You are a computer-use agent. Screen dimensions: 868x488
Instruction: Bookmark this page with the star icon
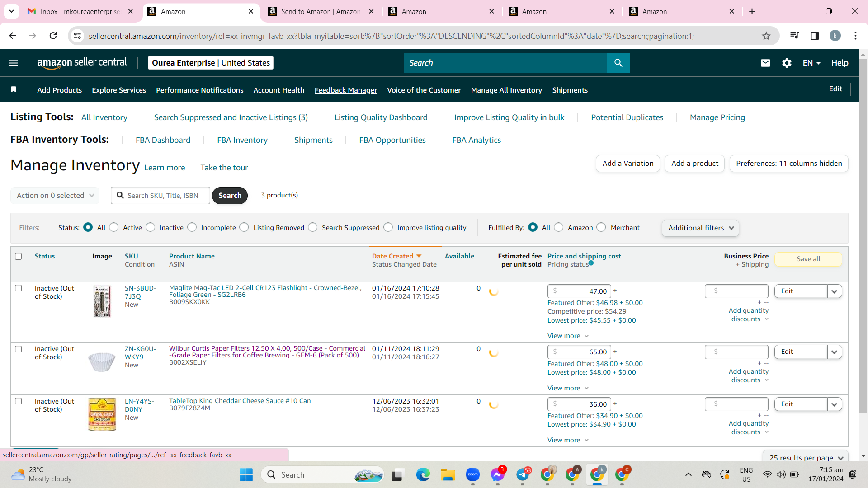coord(766,36)
